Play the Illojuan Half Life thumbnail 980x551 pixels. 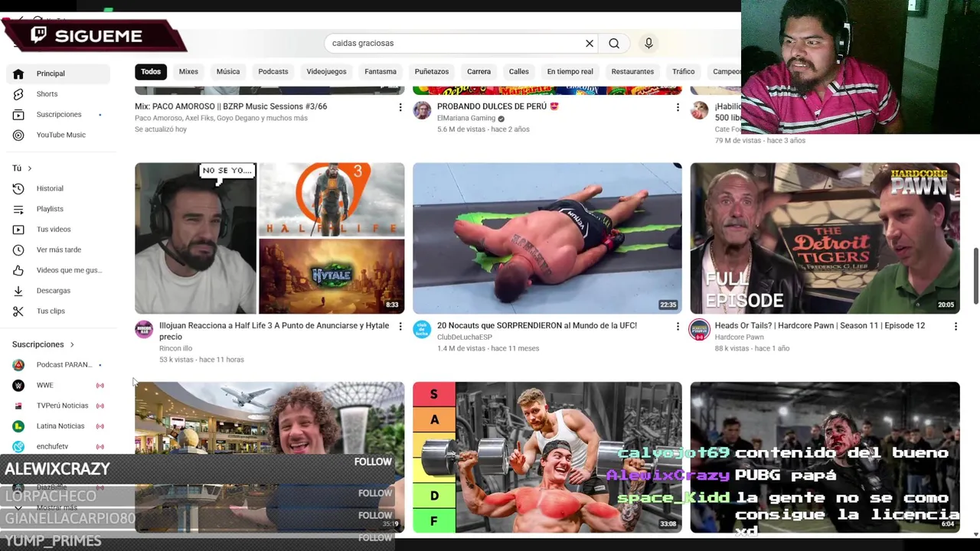[x=269, y=238]
